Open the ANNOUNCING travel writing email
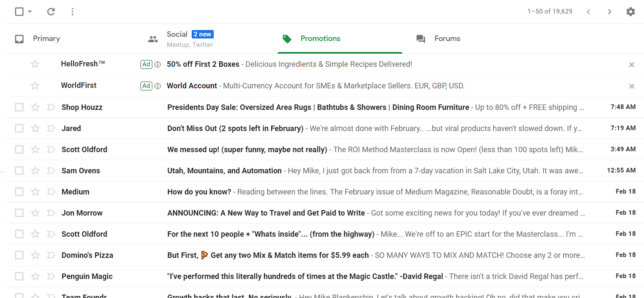This screenshot has width=644, height=298. tap(325, 213)
